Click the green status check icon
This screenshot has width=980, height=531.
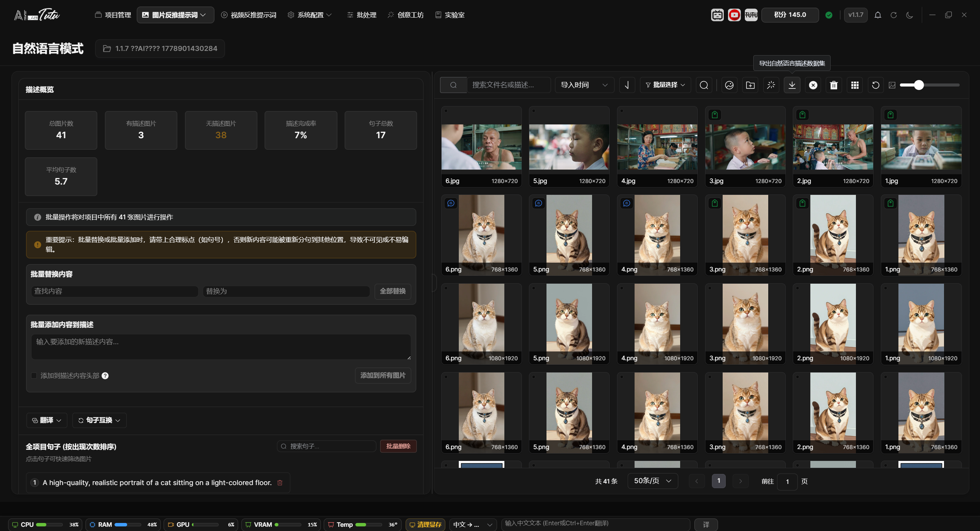[x=829, y=15]
